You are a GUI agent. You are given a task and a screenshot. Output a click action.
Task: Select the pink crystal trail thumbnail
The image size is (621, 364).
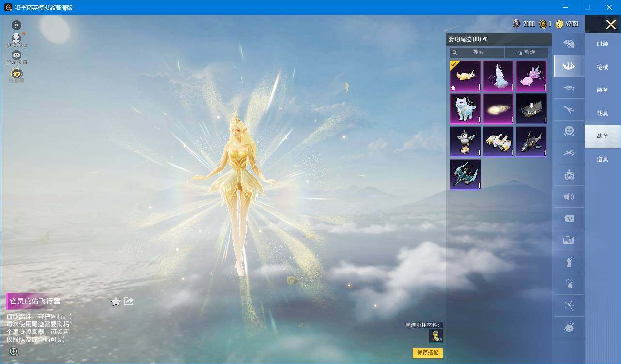[x=531, y=76]
